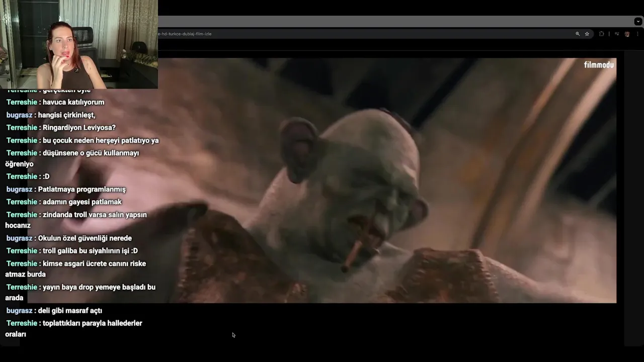The height and width of the screenshot is (362, 644).
Task: Click the zoom magnifier icon in address bar
Action: coord(578,34)
